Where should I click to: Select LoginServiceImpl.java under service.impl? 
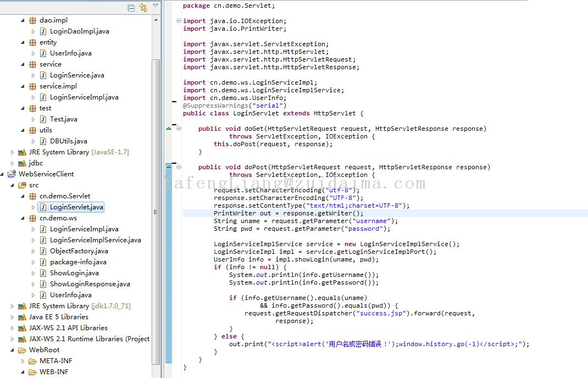tap(84, 97)
